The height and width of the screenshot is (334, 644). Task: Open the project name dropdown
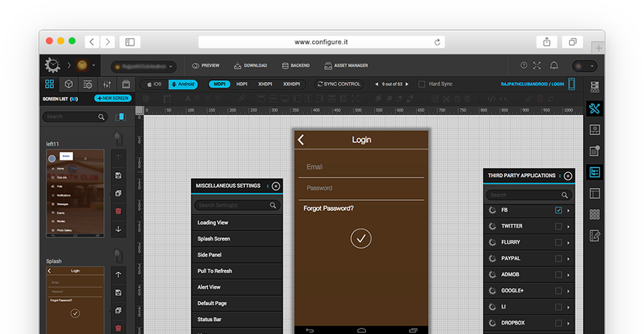click(143, 66)
